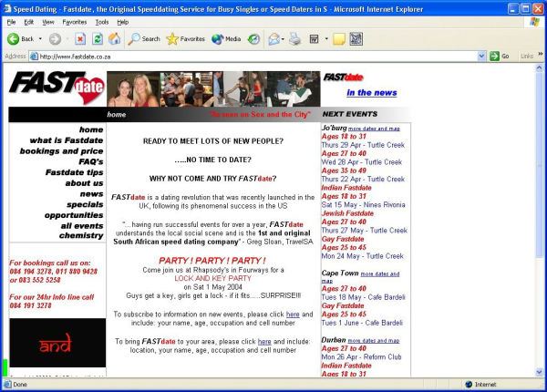Image resolution: width=547 pixels, height=392 pixels.
Task: Open the Tools menu
Action: point(102,22)
